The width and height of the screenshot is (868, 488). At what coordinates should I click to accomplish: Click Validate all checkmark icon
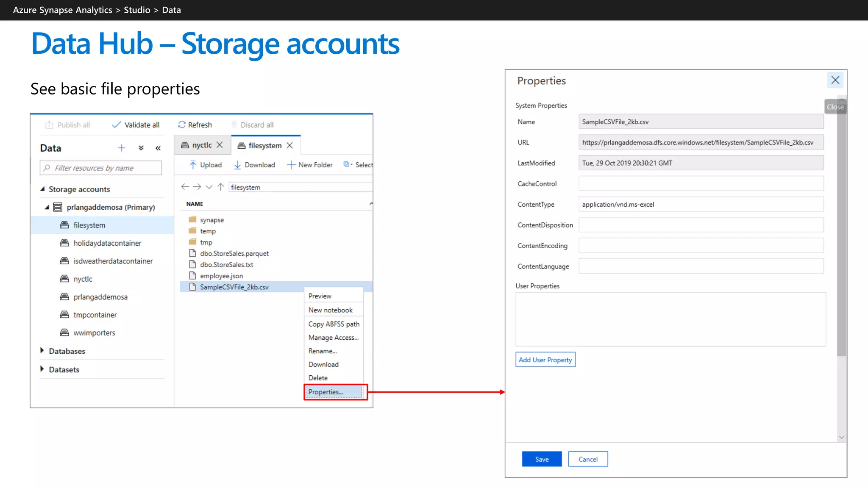(x=116, y=125)
